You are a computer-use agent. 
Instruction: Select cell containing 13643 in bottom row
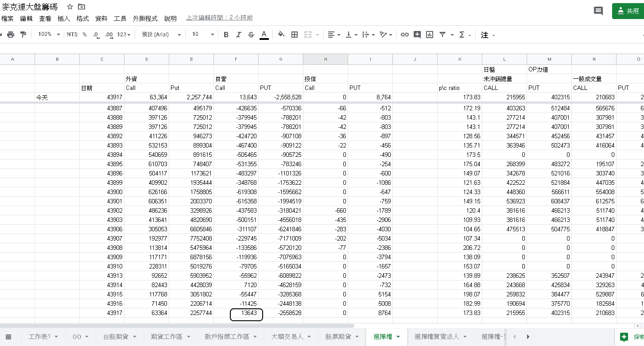click(246, 313)
